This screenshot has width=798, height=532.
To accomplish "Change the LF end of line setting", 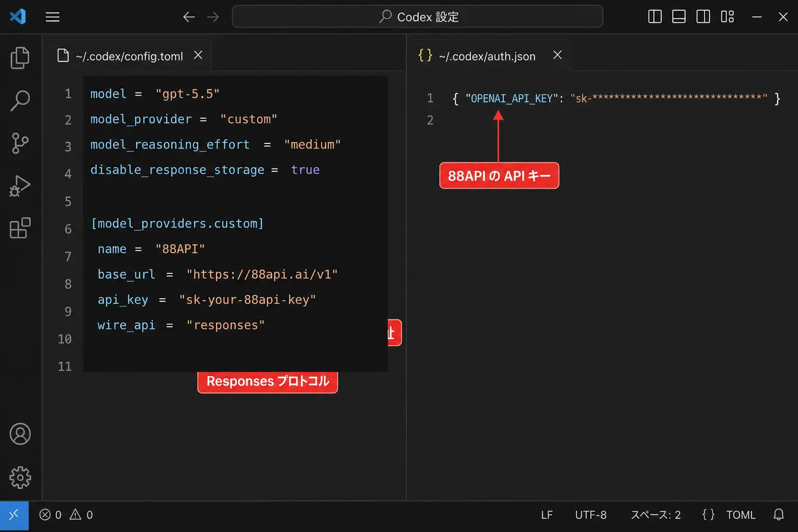I will 547,515.
